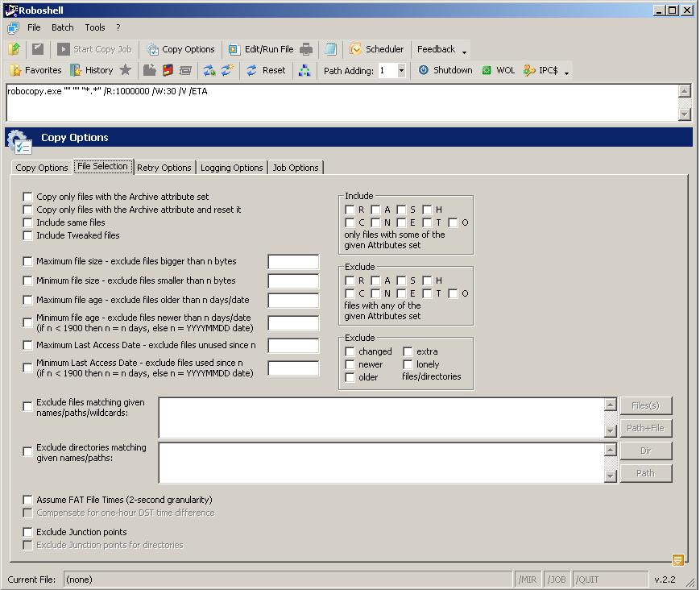Open the Tools menu
This screenshot has height=590, width=700.
(x=95, y=27)
